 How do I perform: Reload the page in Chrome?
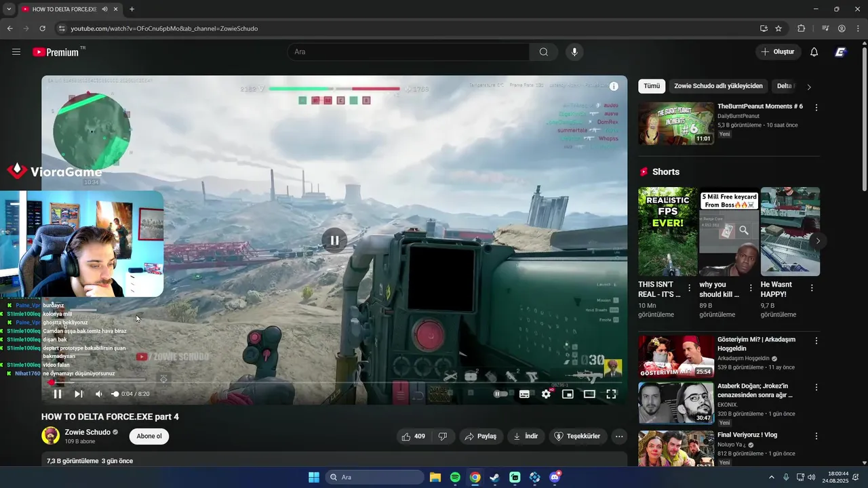coord(42,28)
